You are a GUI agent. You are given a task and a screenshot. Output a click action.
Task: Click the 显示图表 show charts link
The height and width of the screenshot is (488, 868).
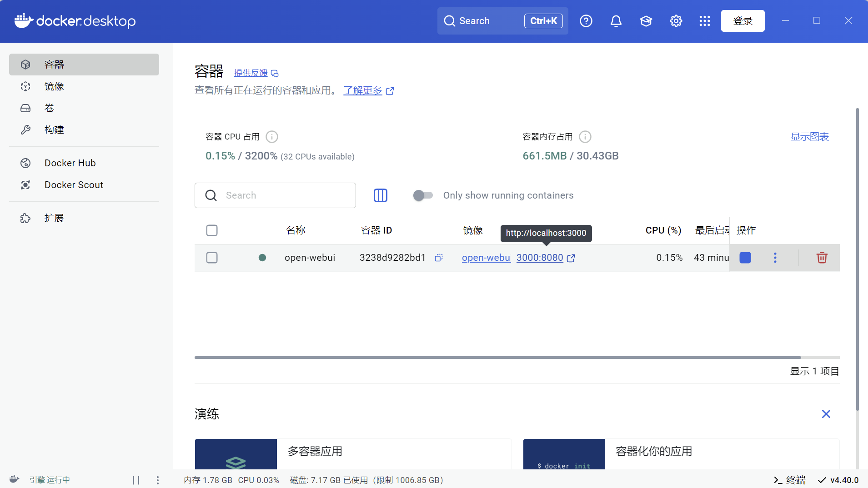(809, 137)
